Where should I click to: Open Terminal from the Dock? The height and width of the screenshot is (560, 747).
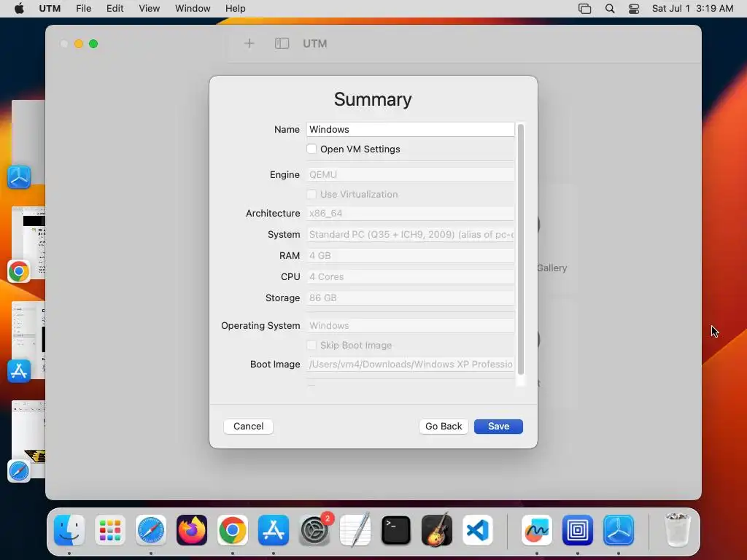point(396,530)
